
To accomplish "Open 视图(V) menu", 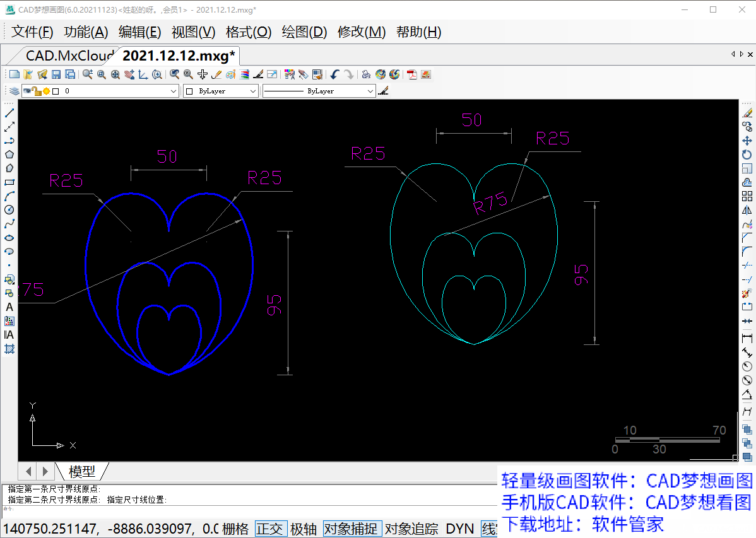I will [x=193, y=32].
